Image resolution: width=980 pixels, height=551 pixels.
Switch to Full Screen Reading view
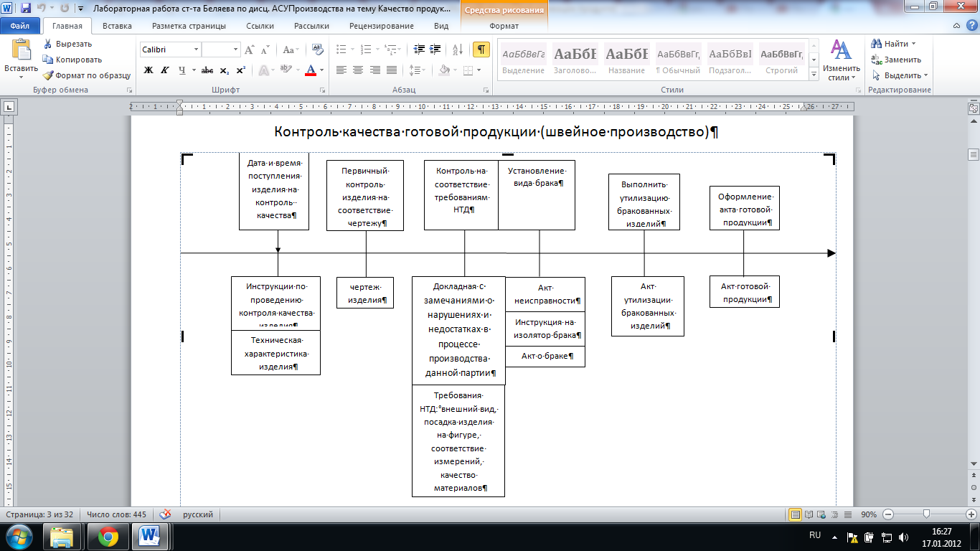click(809, 514)
